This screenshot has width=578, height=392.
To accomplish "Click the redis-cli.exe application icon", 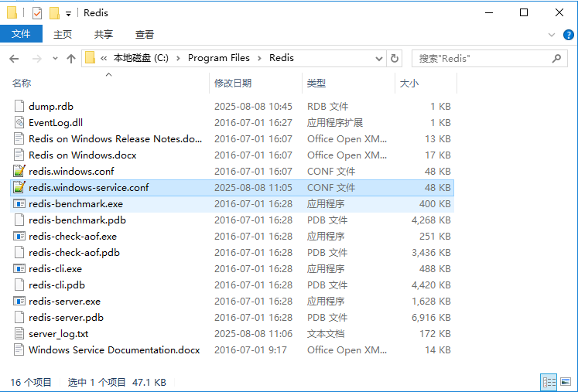I will pos(19,268).
